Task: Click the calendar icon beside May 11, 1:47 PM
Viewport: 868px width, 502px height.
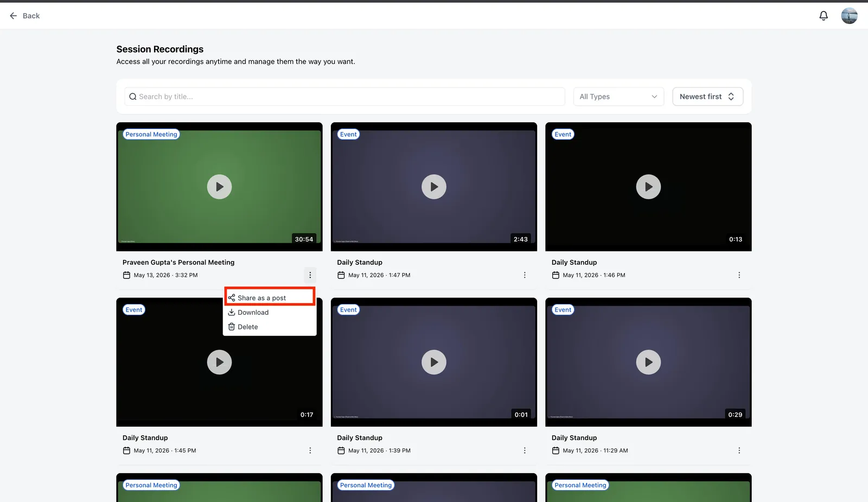Action: coord(341,275)
